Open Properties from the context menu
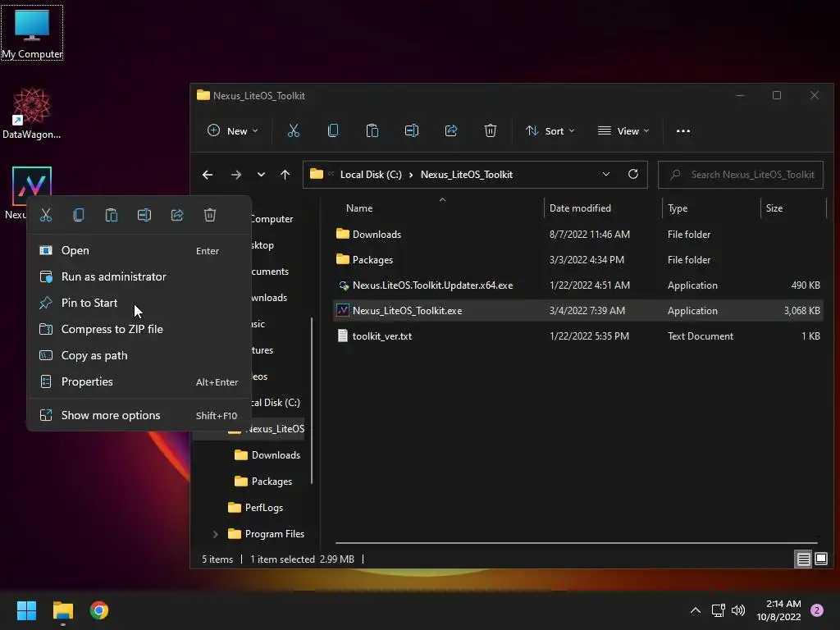 (x=139, y=382)
